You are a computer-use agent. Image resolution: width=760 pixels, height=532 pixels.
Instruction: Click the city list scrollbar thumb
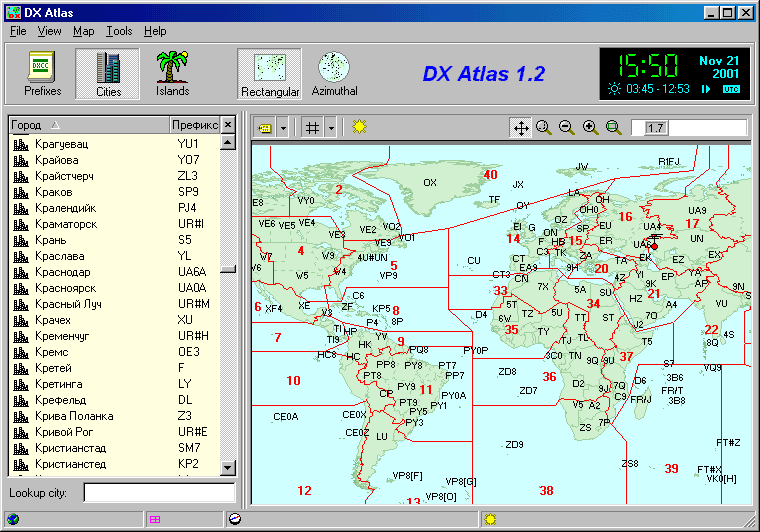228,269
